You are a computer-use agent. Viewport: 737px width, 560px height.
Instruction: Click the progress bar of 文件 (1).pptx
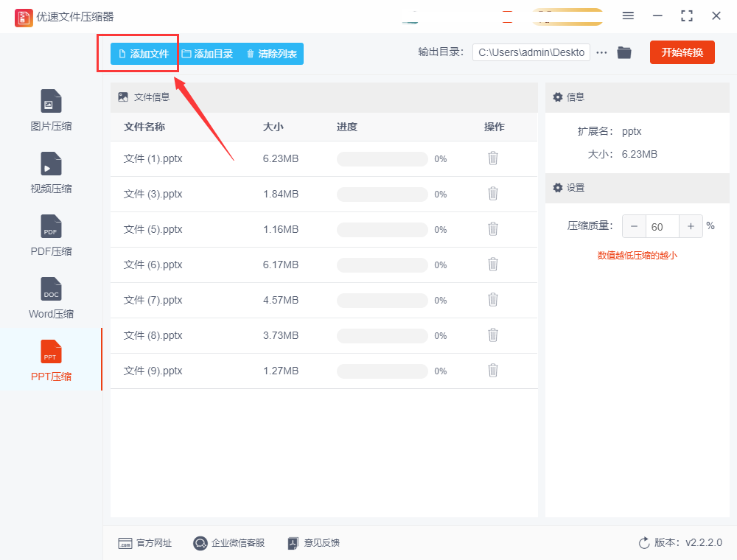(x=382, y=159)
